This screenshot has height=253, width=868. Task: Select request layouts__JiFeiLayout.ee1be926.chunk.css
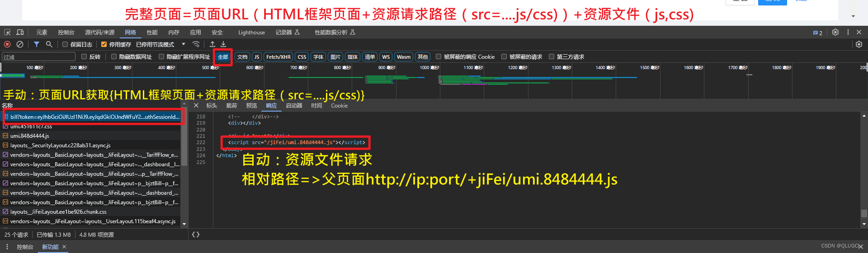pos(90,211)
